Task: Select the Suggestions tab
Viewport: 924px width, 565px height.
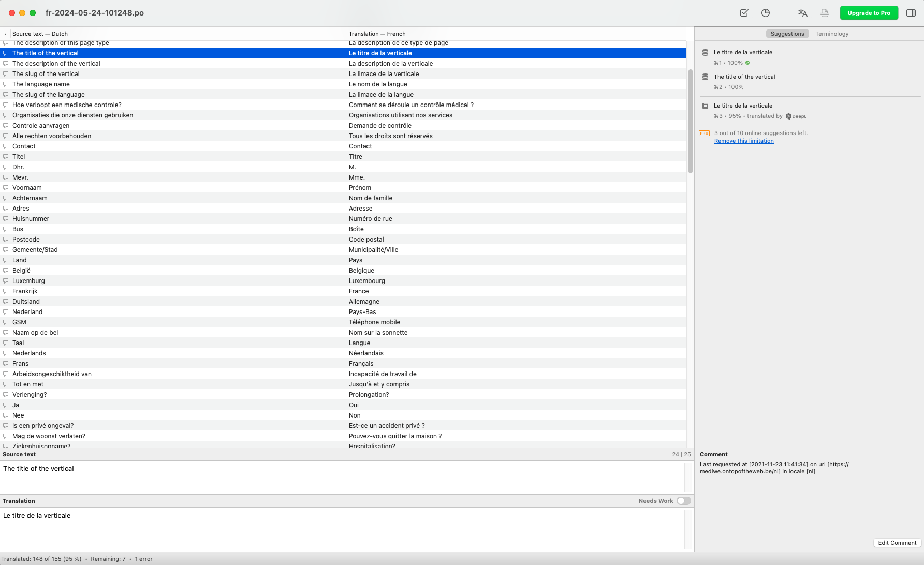Action: point(787,34)
